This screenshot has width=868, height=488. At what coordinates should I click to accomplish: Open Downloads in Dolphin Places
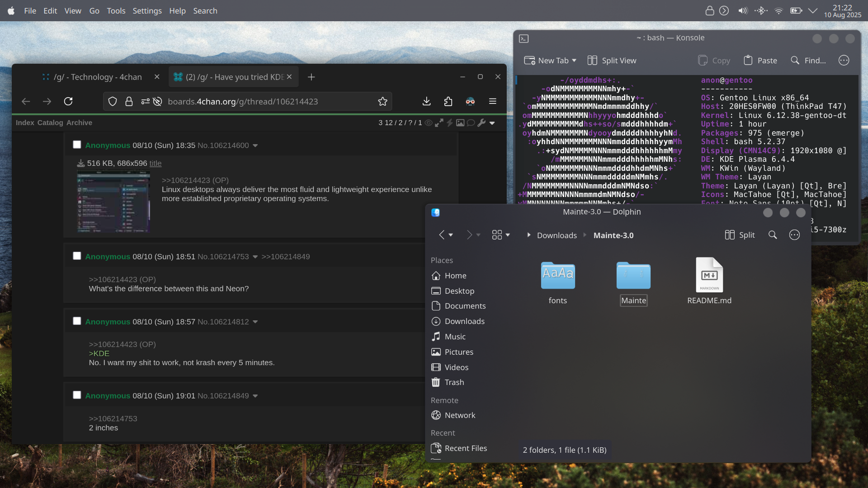[464, 321]
